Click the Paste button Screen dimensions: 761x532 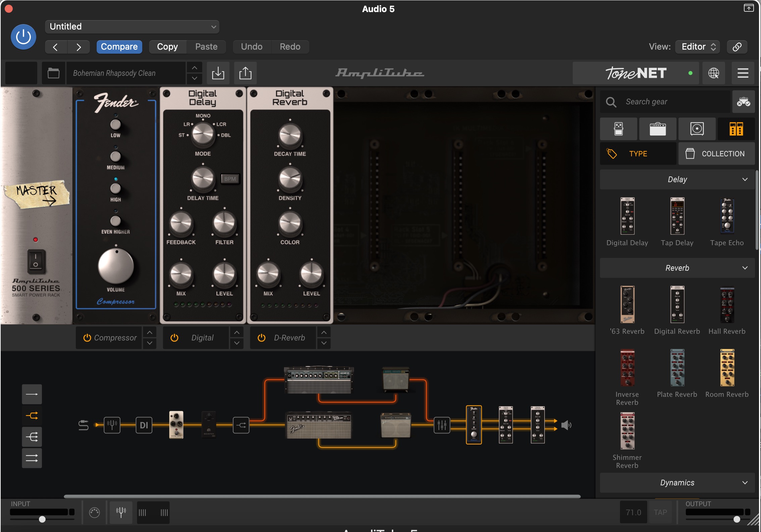pos(206,47)
